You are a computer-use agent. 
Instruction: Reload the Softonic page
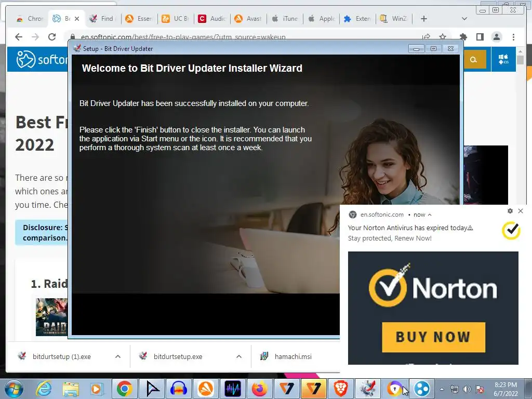point(52,37)
